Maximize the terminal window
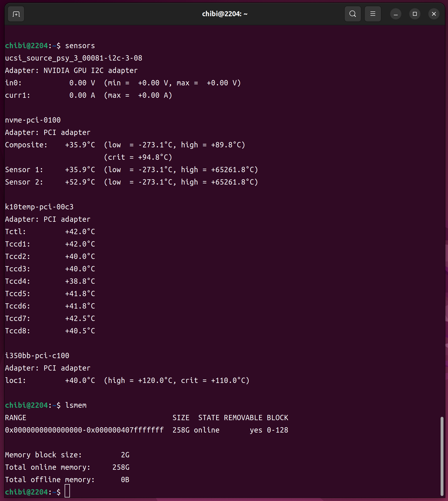 (x=415, y=14)
